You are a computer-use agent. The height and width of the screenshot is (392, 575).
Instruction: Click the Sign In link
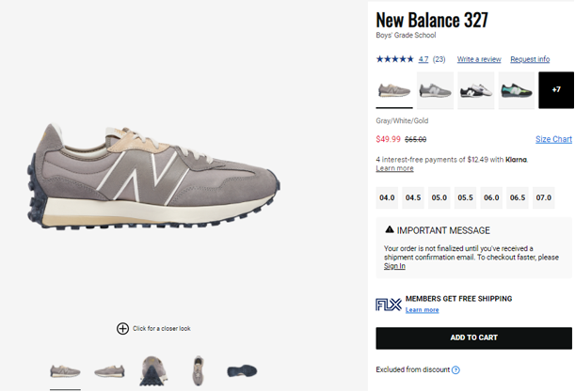[394, 266]
